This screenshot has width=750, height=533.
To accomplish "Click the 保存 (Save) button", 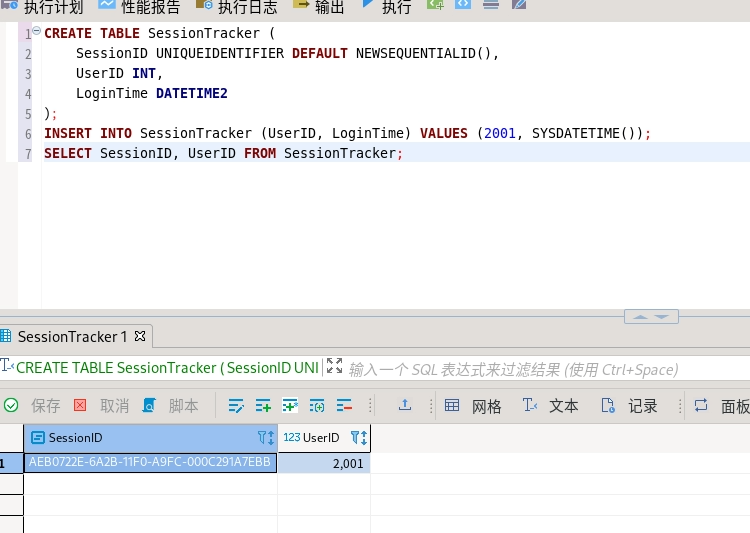I will 33,406.
